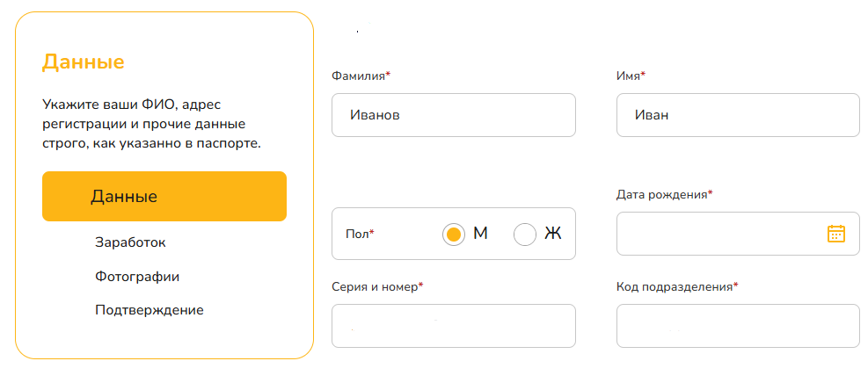
Task: Focus the Серия и номер input
Action: [453, 326]
